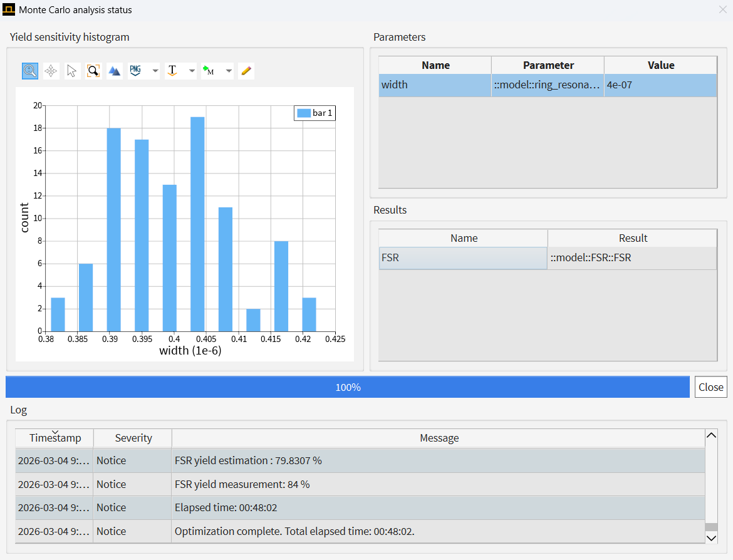Open the M icon dropdown arrow

click(229, 71)
